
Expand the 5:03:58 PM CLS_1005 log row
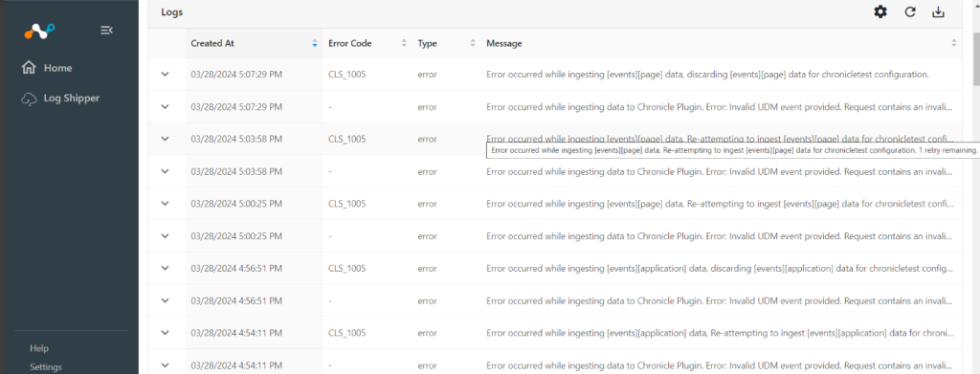[x=165, y=139]
